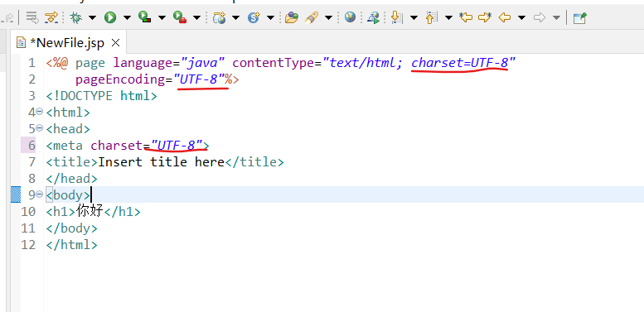Start debugging with the bug icon
The height and width of the screenshot is (312, 644).
point(75,17)
